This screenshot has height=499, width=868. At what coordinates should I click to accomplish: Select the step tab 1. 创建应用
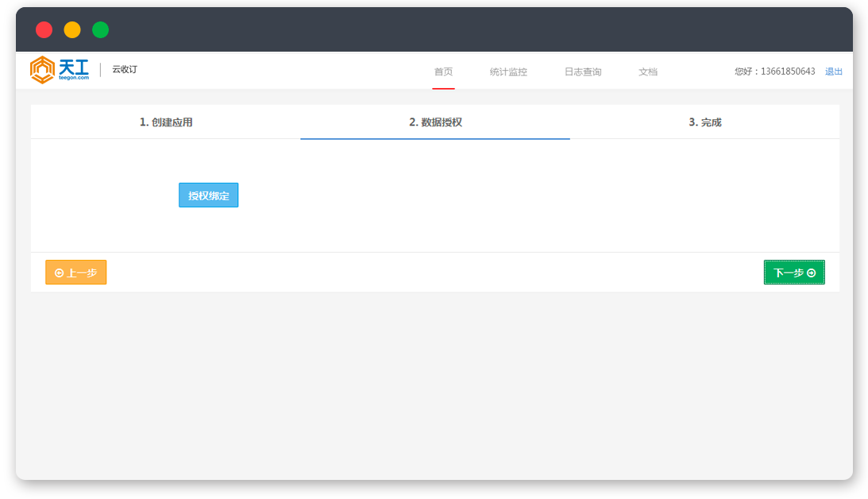pyautogui.click(x=166, y=122)
